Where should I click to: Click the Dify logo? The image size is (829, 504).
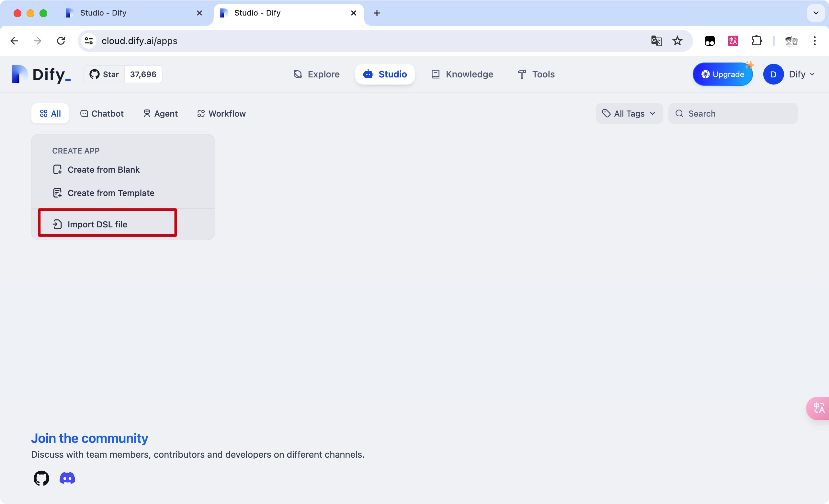(41, 74)
